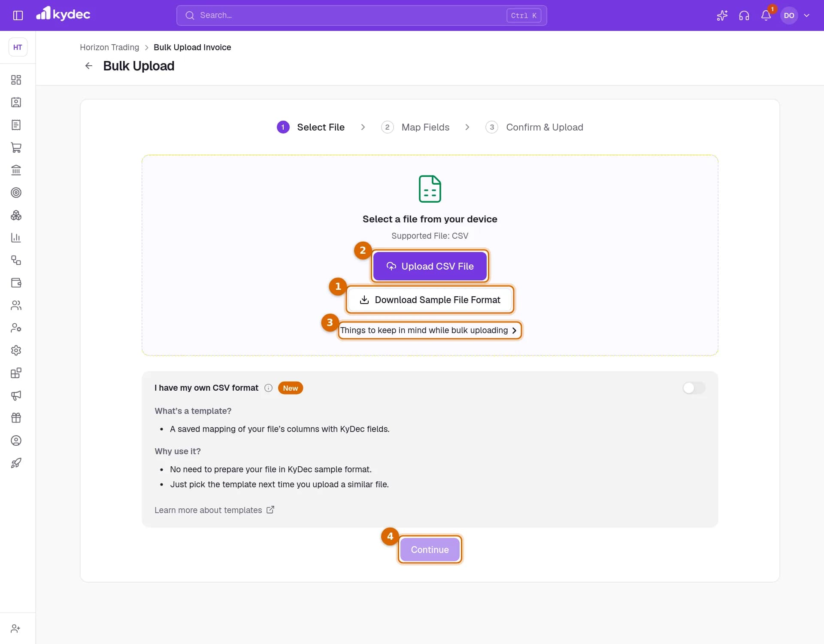Expand the user account menu chevron
Image resolution: width=824 pixels, height=644 pixels.
point(806,15)
